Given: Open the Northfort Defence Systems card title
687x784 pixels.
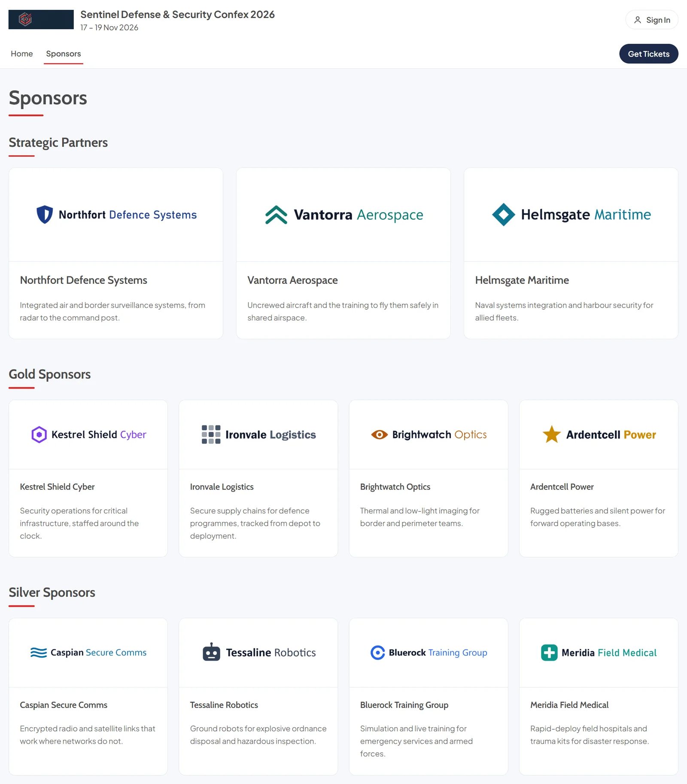Looking at the screenshot, I should coord(84,280).
